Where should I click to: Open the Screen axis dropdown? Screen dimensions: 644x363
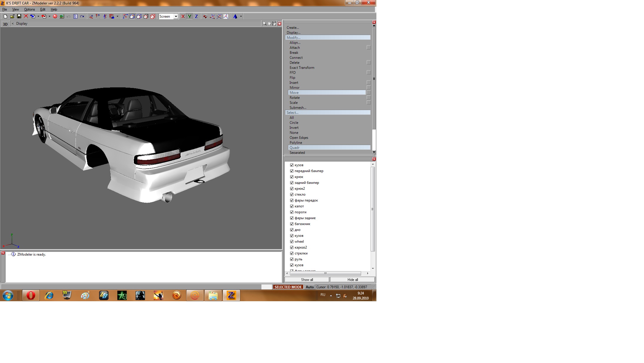pos(176,16)
